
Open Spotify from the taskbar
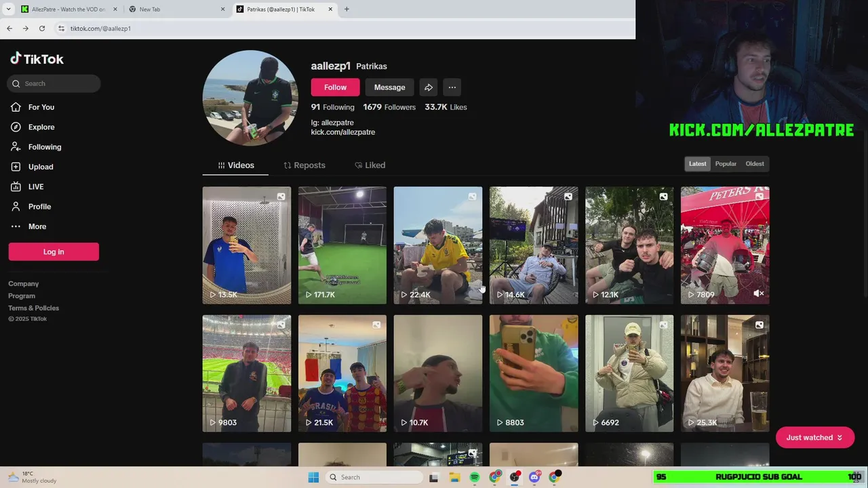[475, 477]
